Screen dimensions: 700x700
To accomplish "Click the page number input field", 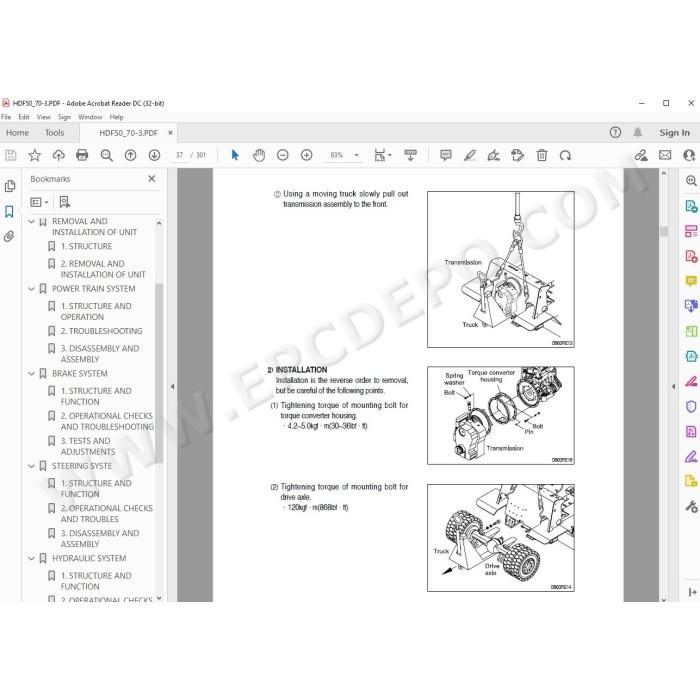I will 179,155.
